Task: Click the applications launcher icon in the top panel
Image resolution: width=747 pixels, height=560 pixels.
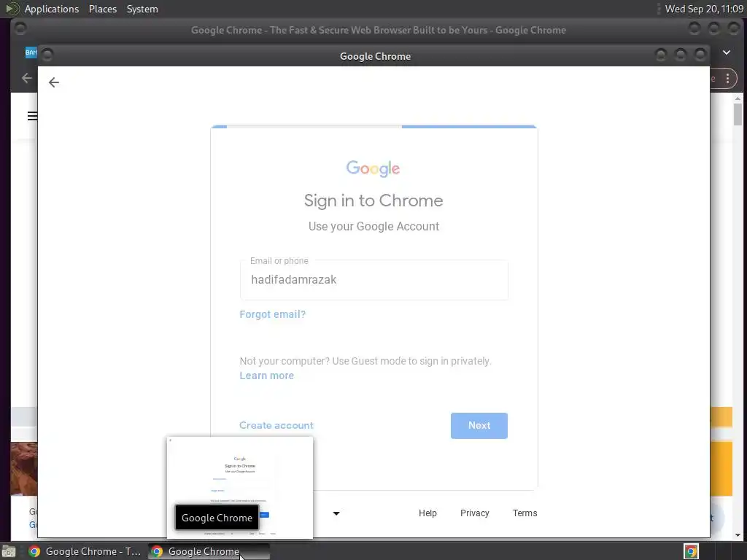Action: pos(12,9)
